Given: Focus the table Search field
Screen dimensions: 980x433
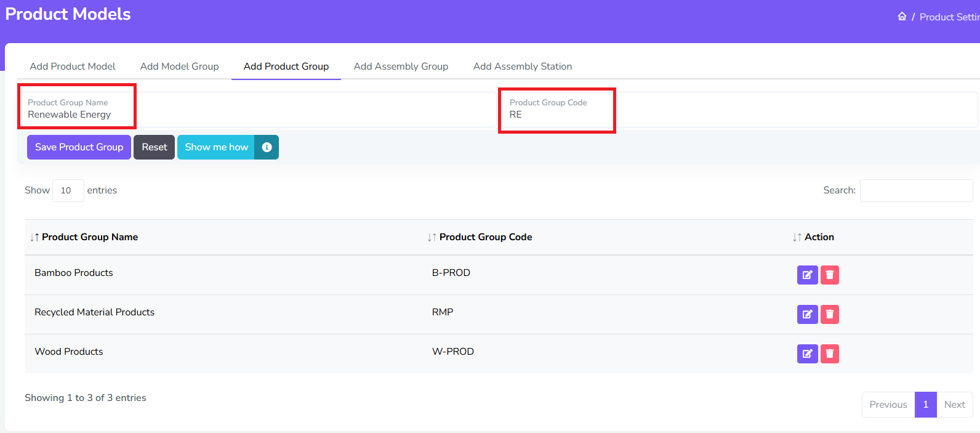Looking at the screenshot, I should coord(916,190).
